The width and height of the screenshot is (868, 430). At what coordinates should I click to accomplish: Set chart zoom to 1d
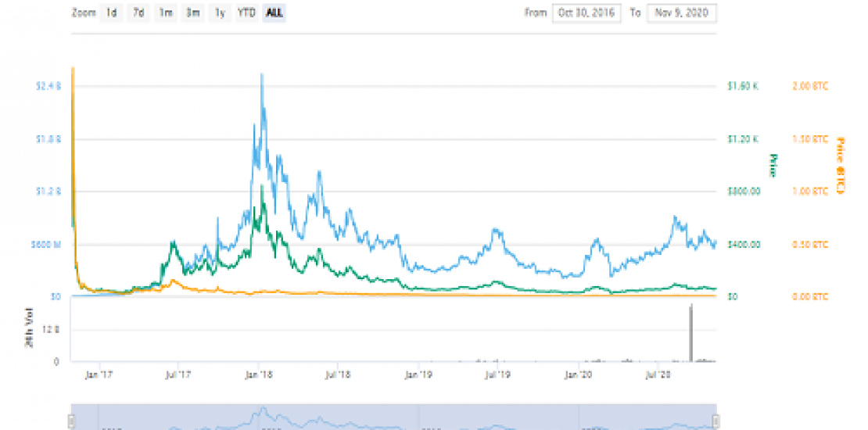coord(112,13)
